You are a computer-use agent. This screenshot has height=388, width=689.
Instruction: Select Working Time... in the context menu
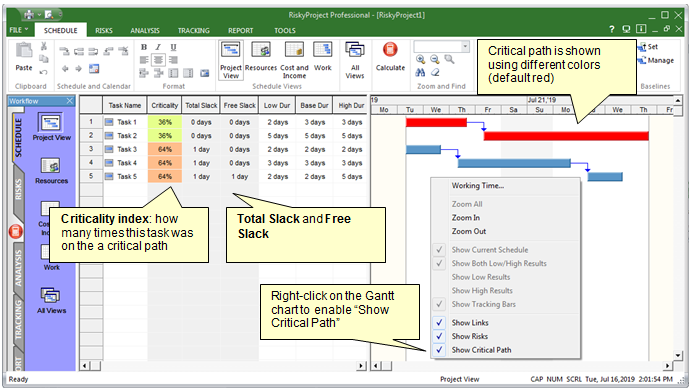pos(478,185)
